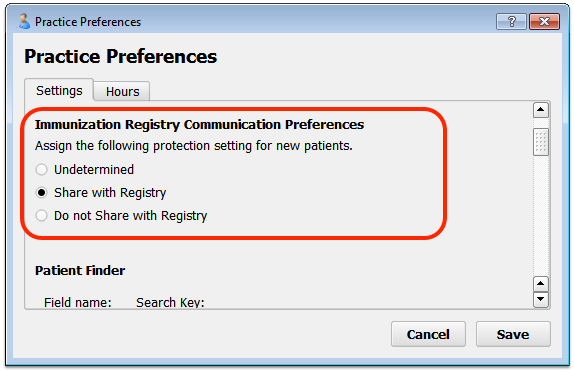Click the Patient Finder section heading
Screen dimensions: 574x372
[x=80, y=271]
